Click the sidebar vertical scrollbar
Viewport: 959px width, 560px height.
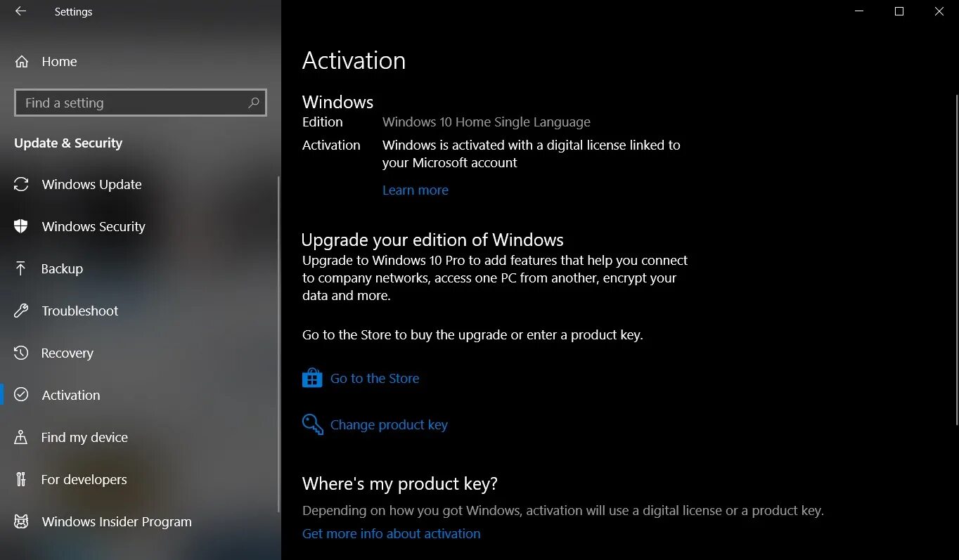(x=279, y=344)
